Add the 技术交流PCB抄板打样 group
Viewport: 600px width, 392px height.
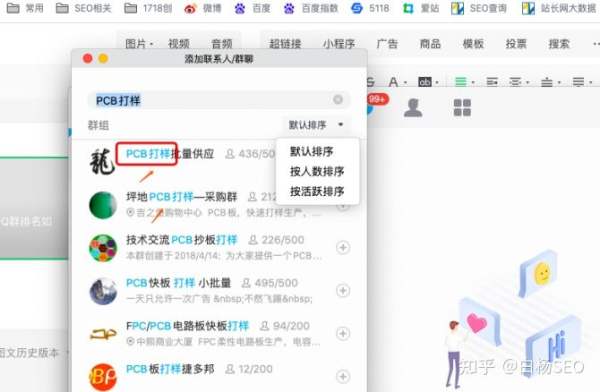pyautogui.click(x=343, y=248)
